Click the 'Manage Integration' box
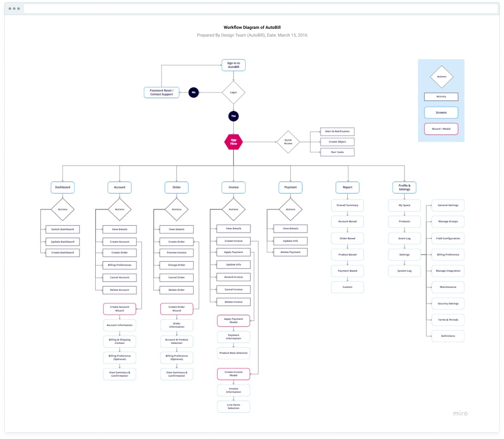Image resolution: width=504 pixels, height=439 pixels. pos(448,271)
